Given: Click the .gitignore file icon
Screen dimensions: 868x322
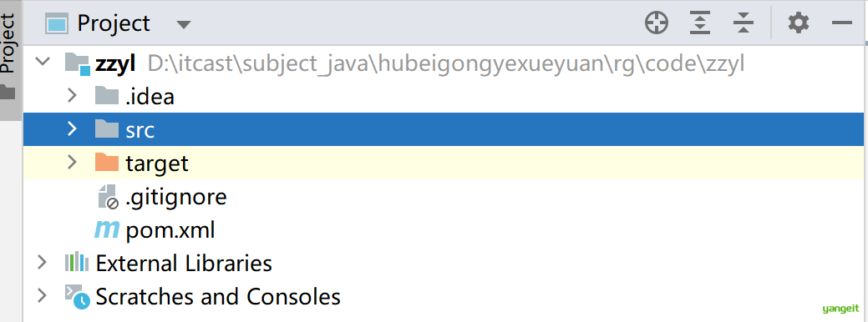Looking at the screenshot, I should tap(108, 197).
